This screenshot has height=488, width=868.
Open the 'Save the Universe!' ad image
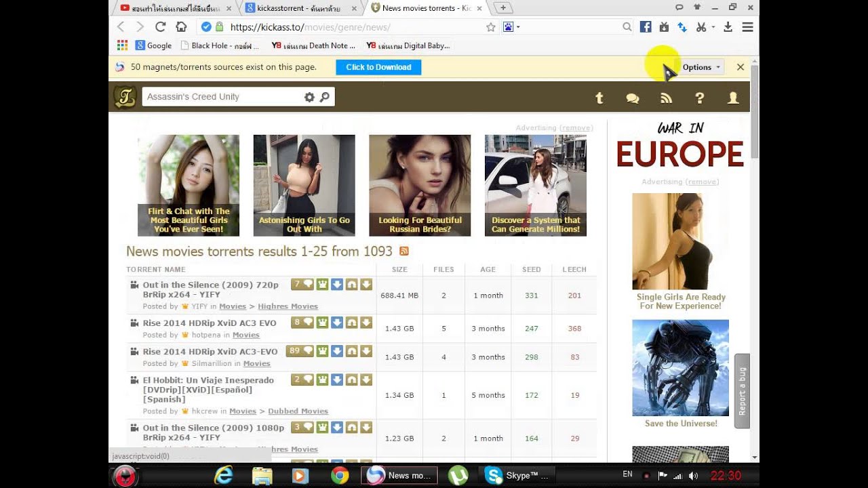(x=681, y=368)
